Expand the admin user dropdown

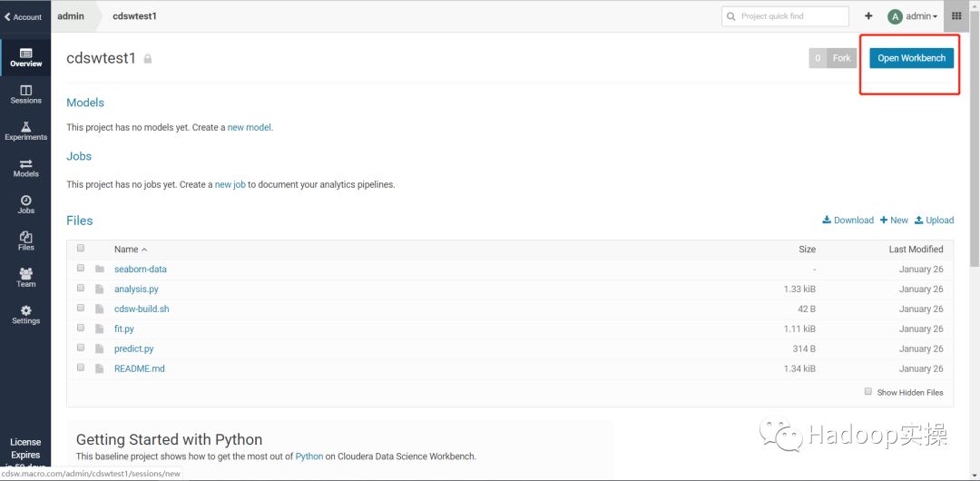913,16
